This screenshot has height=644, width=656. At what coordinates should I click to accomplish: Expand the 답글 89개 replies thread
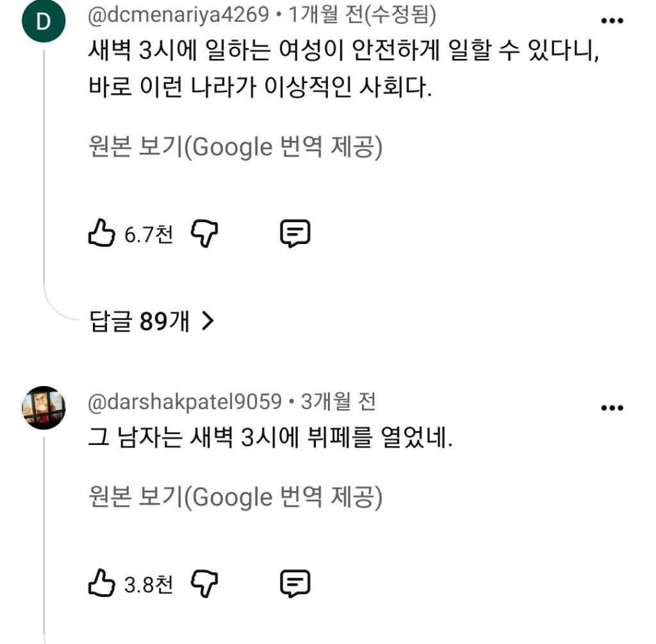pos(151,321)
